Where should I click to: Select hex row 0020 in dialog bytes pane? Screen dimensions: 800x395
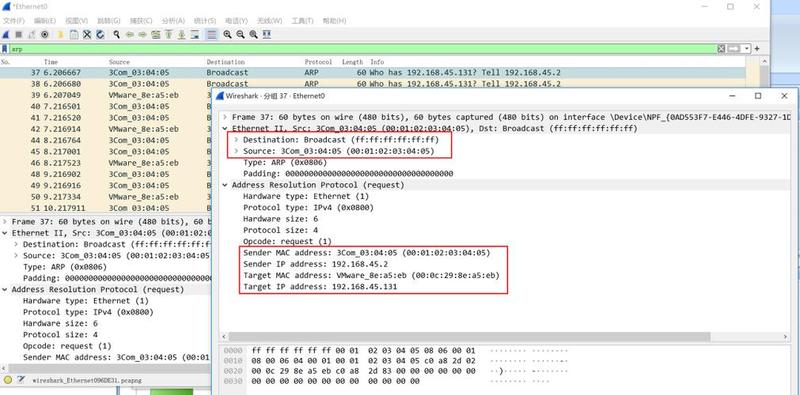pos(396,372)
